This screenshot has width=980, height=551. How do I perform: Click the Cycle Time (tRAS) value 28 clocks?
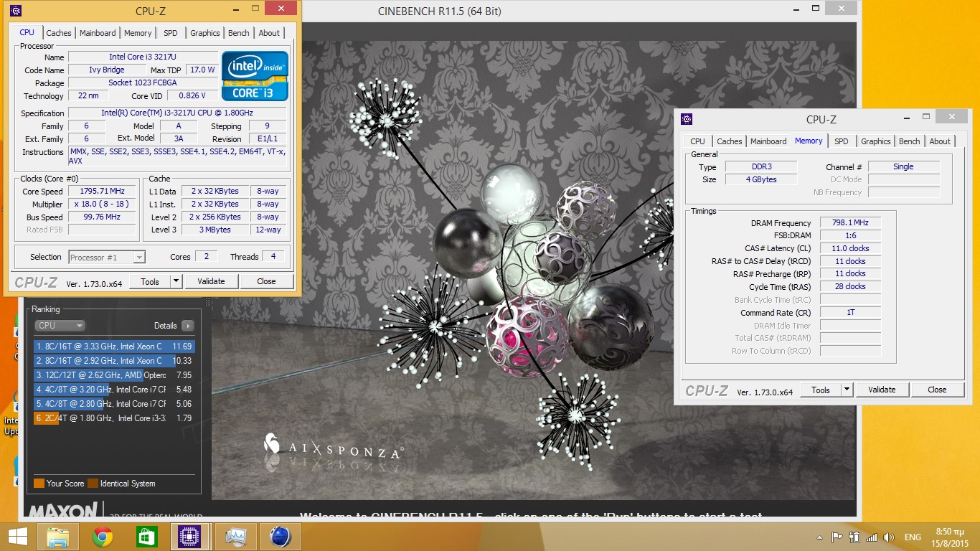click(850, 287)
